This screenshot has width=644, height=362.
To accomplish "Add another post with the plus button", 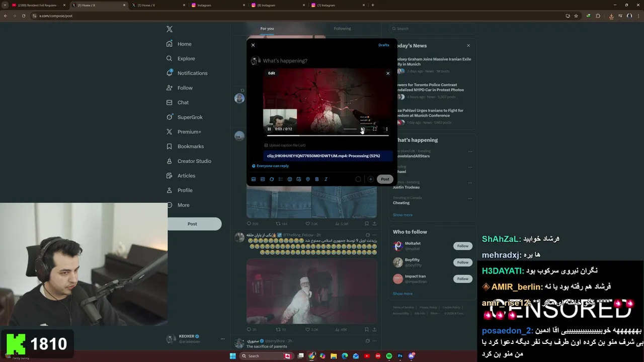I will [370, 179].
